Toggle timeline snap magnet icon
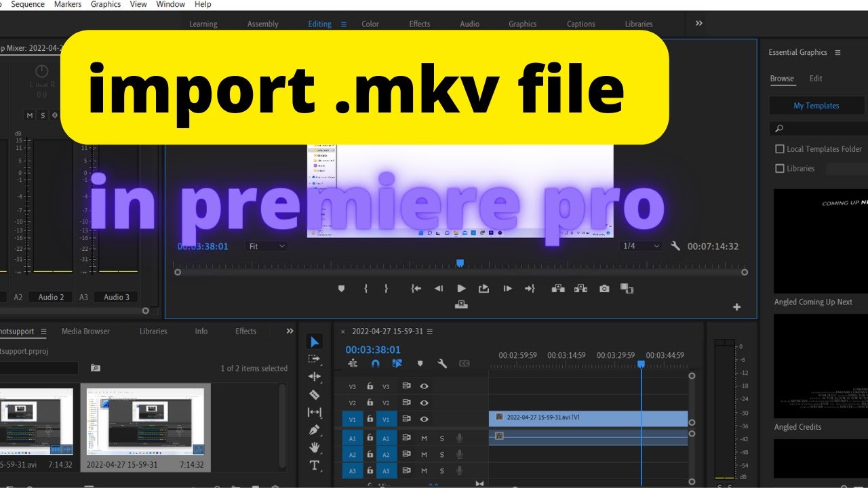 (376, 364)
